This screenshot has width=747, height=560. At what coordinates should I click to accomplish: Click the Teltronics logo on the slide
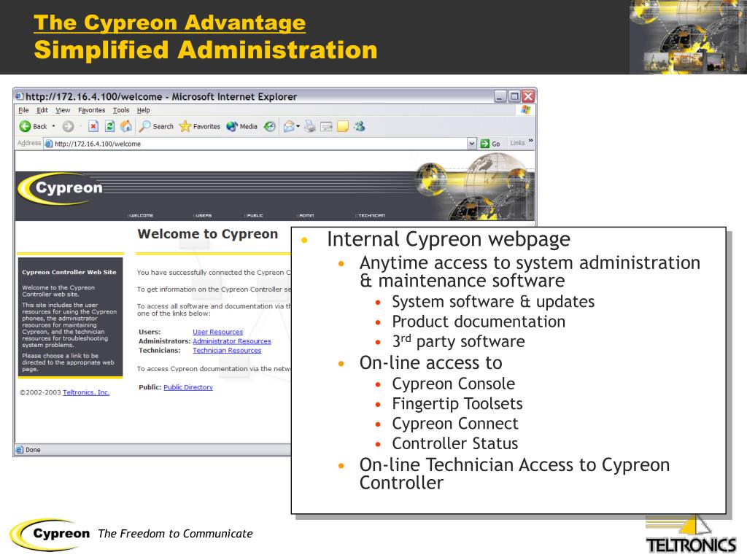coord(691,535)
